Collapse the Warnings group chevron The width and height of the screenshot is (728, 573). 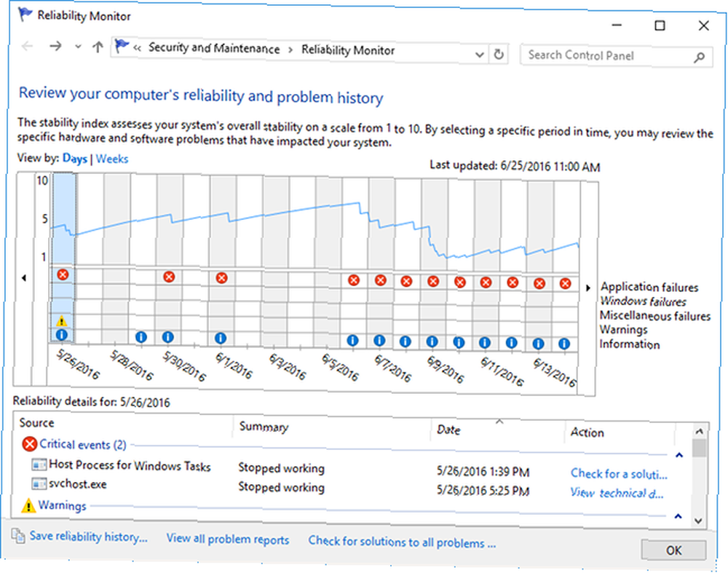click(x=678, y=516)
